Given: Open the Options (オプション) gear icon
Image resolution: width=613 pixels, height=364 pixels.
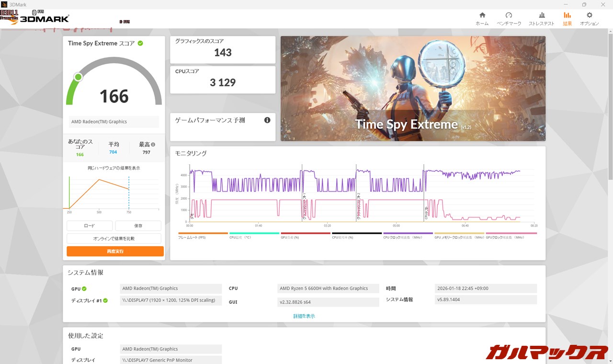Looking at the screenshot, I should point(589,15).
